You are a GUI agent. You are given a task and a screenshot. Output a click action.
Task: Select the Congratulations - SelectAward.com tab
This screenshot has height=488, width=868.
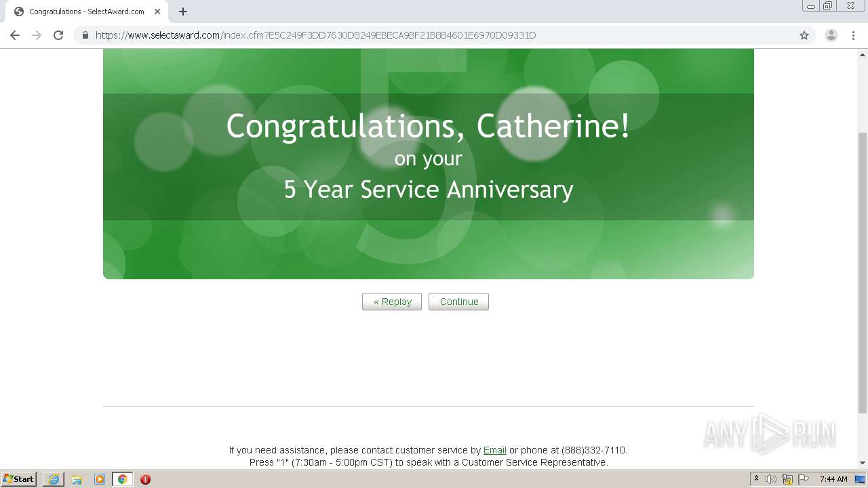click(x=87, y=12)
